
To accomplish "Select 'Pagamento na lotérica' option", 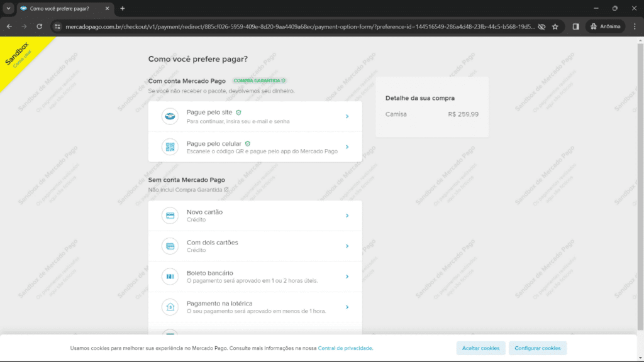I will [x=255, y=307].
